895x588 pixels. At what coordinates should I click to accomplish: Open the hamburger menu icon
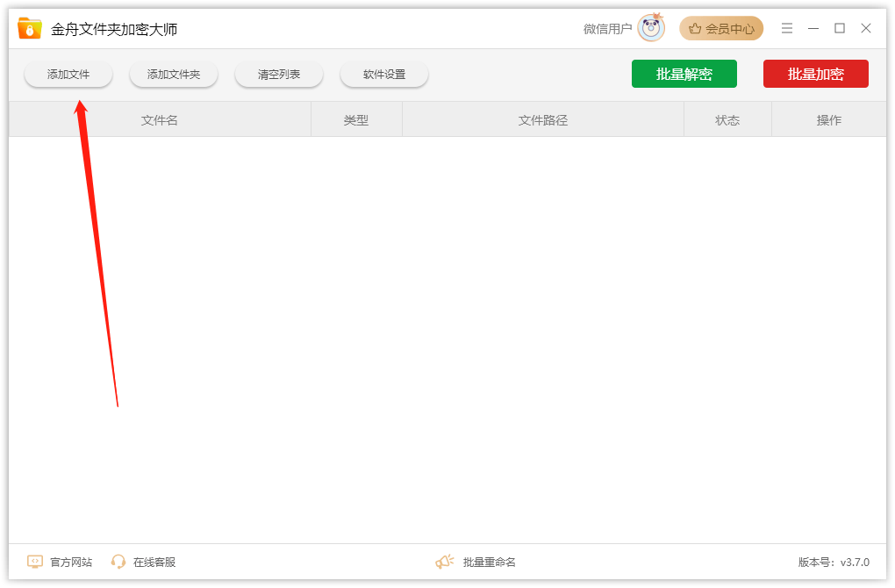point(787,29)
